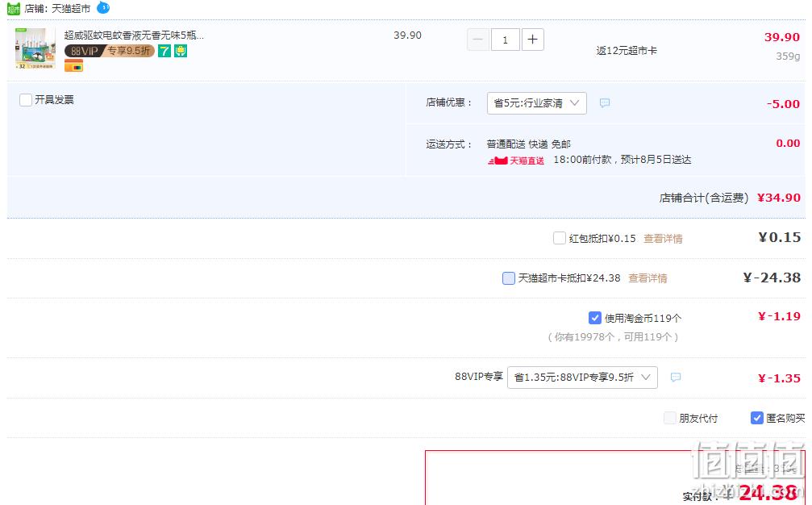812x505 pixels.
Task: Click the 你有19978个 coin balance note
Action: (x=613, y=337)
